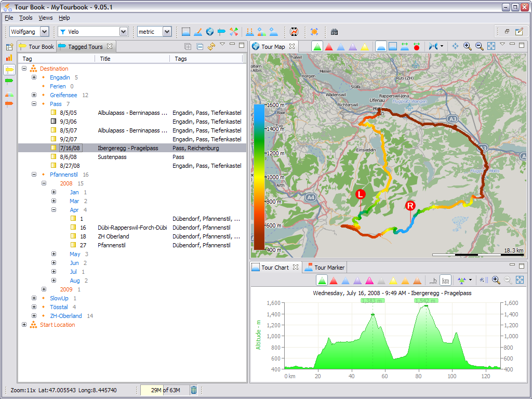Zoom in on the Tour Map
The width and height of the screenshot is (532, 399).
point(467,46)
